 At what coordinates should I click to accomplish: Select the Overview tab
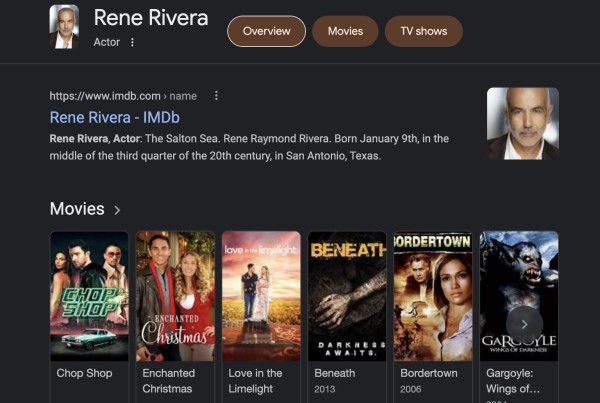click(266, 31)
